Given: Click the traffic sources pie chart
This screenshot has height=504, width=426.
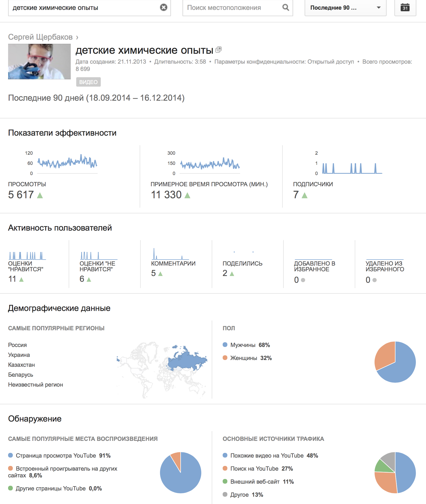Looking at the screenshot, I should (395, 473).
